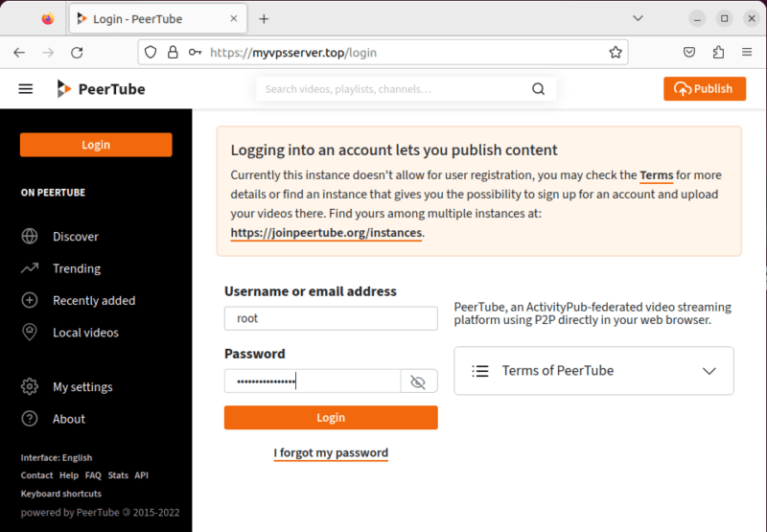Image resolution: width=767 pixels, height=532 pixels.
Task: Open the List all tabs dropdown arrow
Action: (x=638, y=18)
